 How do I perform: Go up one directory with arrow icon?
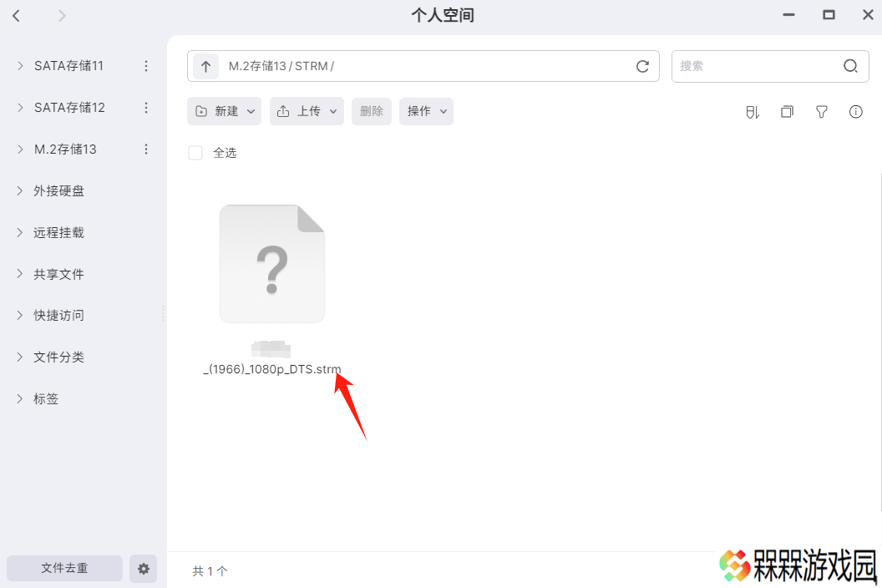coord(205,66)
